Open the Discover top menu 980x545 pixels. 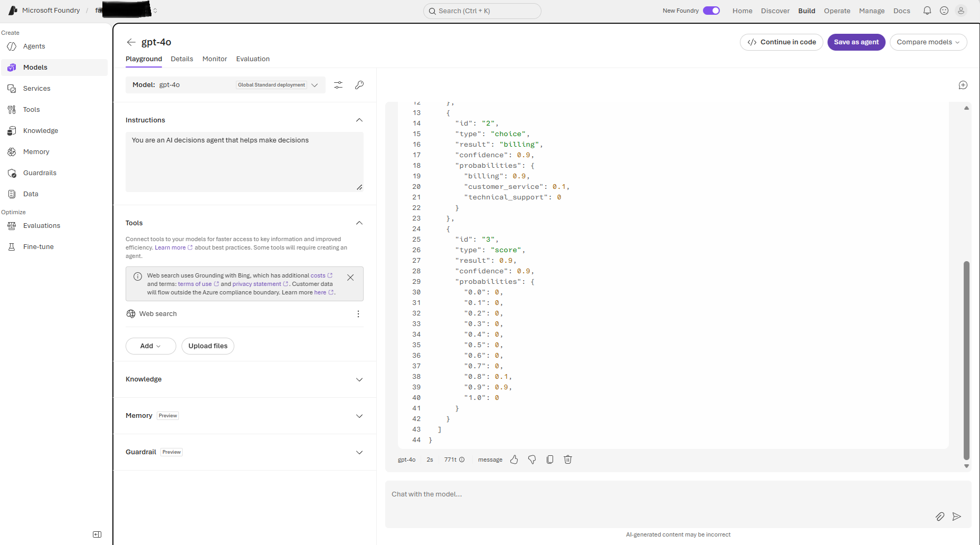pyautogui.click(x=775, y=11)
